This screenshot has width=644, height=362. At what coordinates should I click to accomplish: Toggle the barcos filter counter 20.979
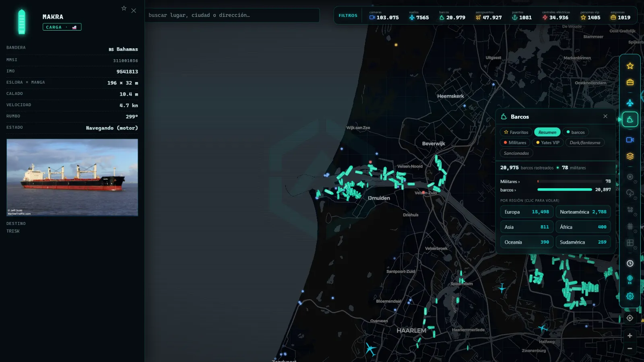452,16
